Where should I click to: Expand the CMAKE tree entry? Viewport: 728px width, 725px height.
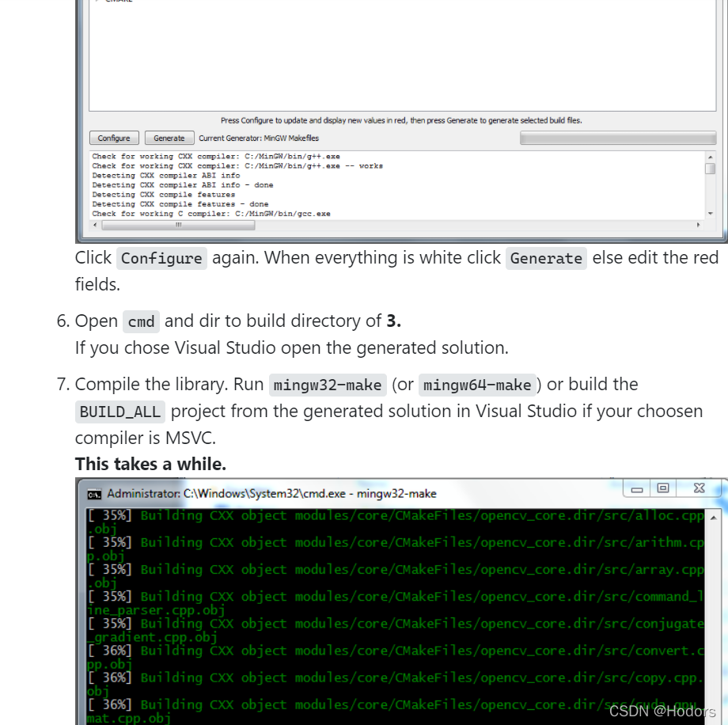point(99,2)
